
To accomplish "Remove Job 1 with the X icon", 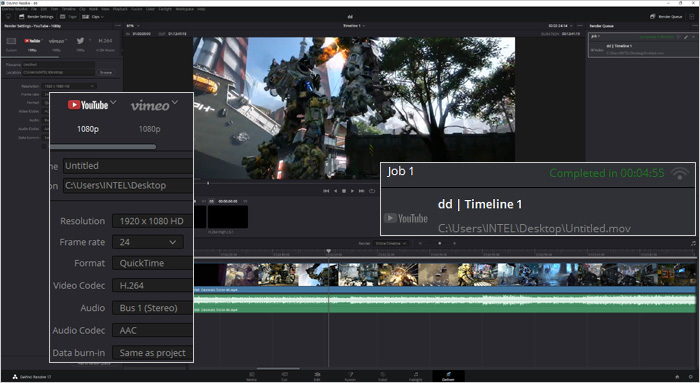I will click(693, 37).
